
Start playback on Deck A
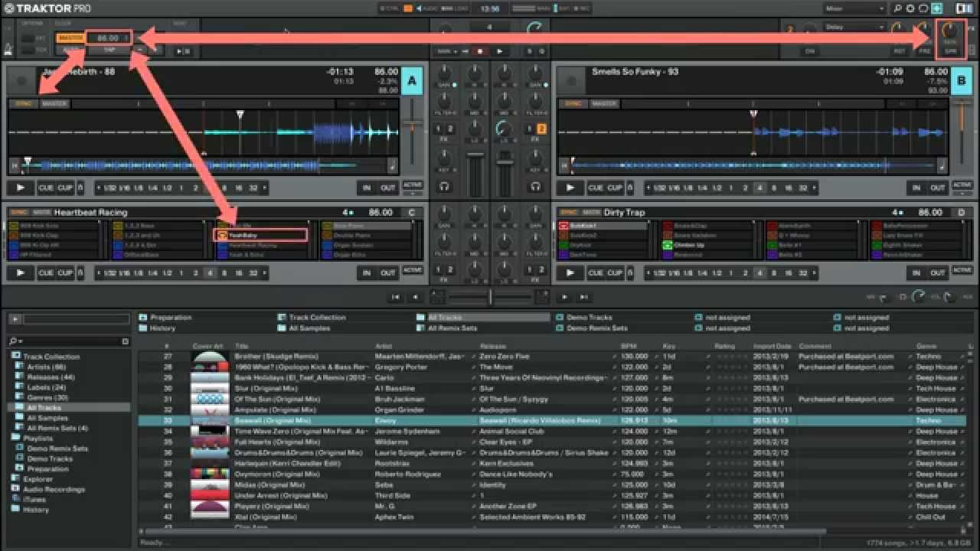[20, 187]
